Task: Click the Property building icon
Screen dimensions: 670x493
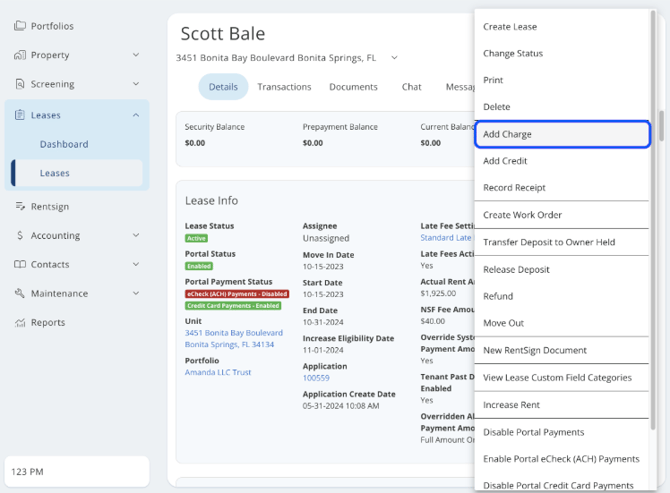Action: point(20,55)
